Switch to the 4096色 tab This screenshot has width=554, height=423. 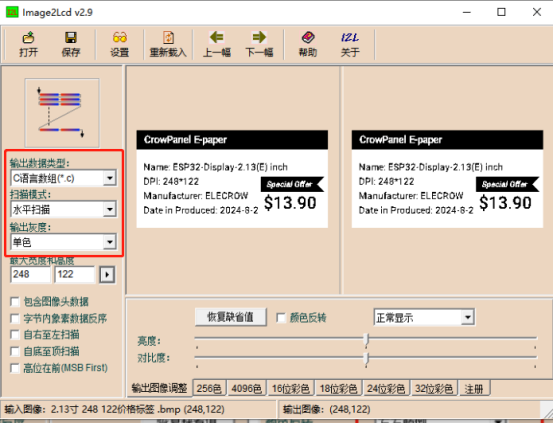[247, 388]
